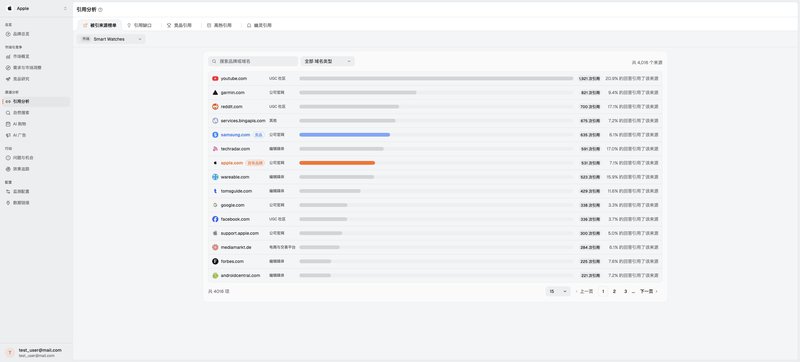Open the test_user@mail.com account entry
Image resolution: width=800 pixels, height=362 pixels.
(36, 353)
